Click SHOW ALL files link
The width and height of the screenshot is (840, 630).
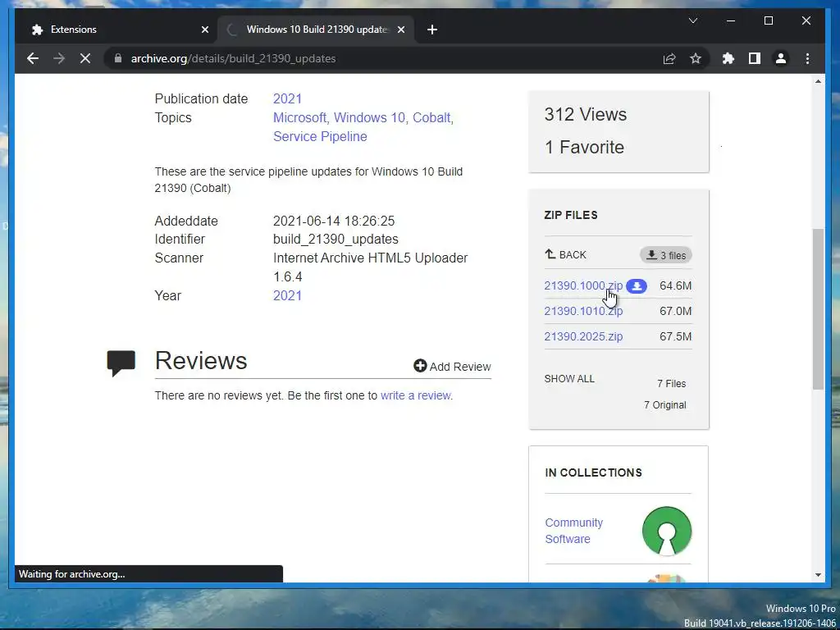(569, 379)
